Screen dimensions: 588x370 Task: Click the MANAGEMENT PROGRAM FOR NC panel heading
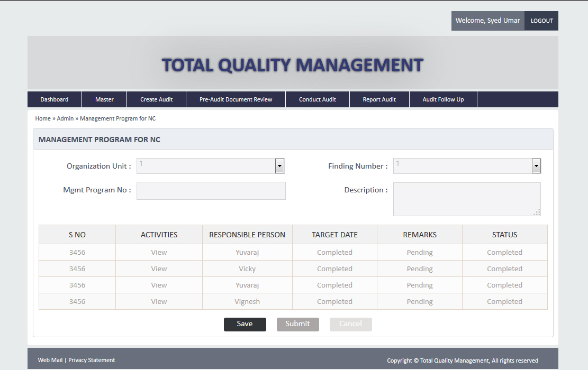tap(99, 140)
